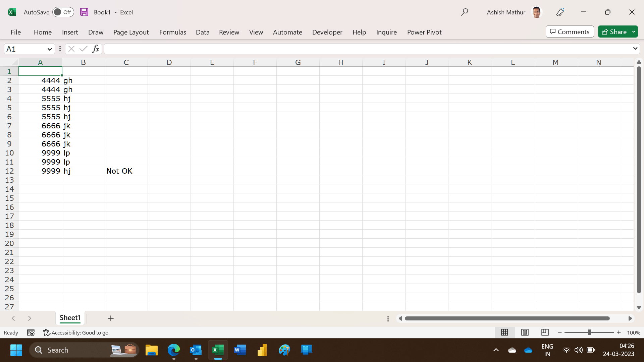The width and height of the screenshot is (644, 362).
Task: Click inside the Name Box showing A1
Action: click(25, 49)
